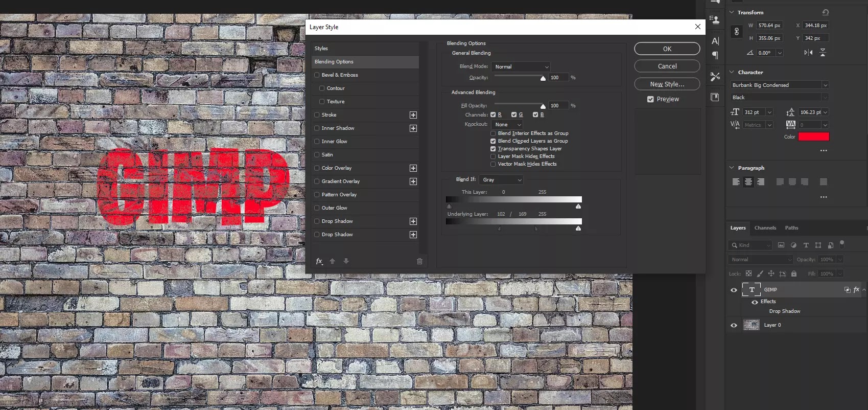Open the Paragraph panel icon in dock
The image size is (868, 410).
pyautogui.click(x=715, y=56)
